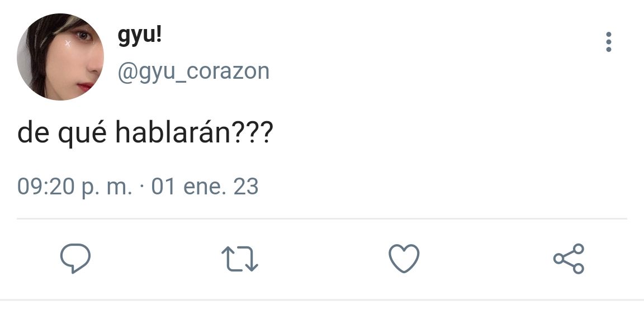The width and height of the screenshot is (644, 310).
Task: Toggle the heart to favorite this post
Action: point(404,259)
